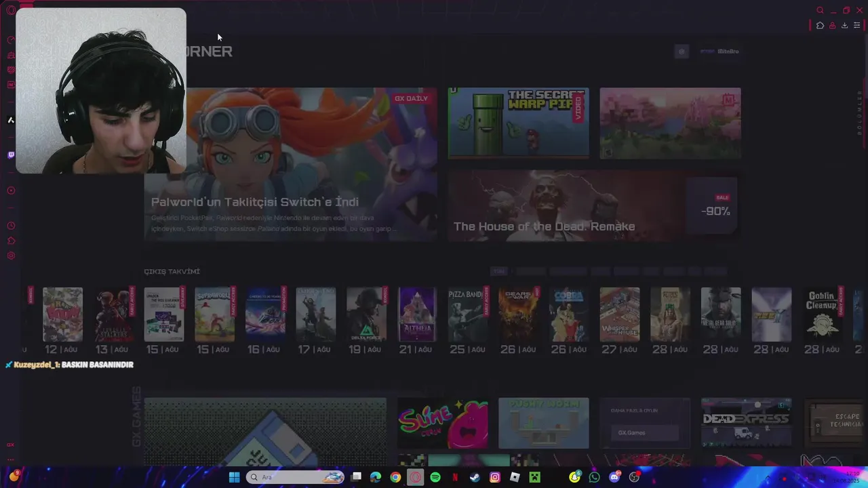Open Pizza Bandit release on 25 AĞU

pyautogui.click(x=468, y=314)
